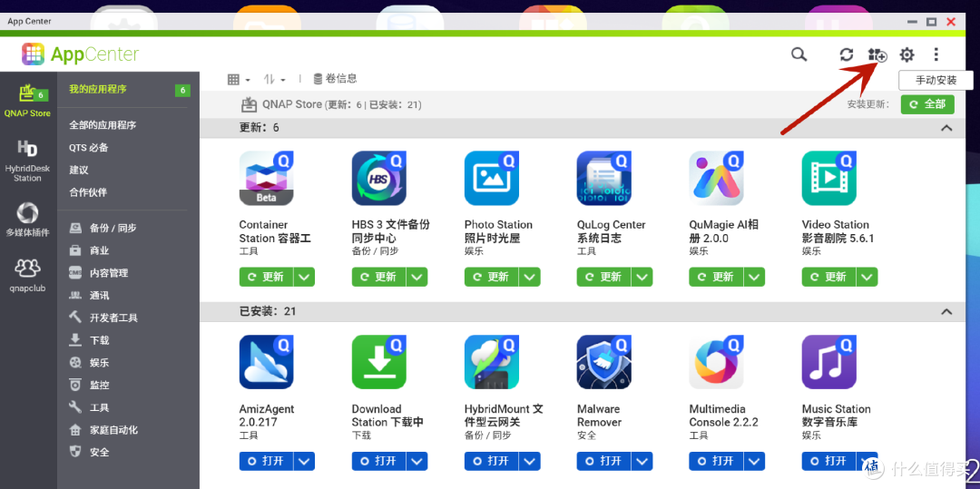The height and width of the screenshot is (489, 980).
Task: Click HBS 3 app icon
Action: click(378, 178)
